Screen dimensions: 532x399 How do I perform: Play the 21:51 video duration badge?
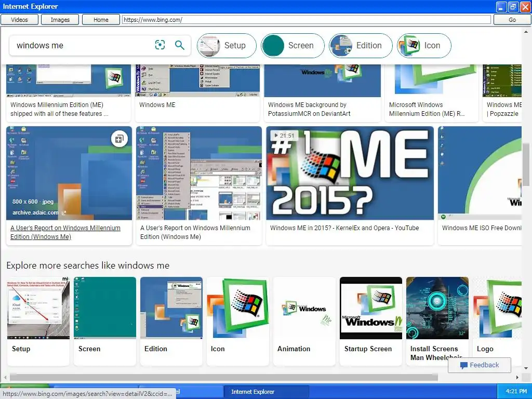coord(284,136)
